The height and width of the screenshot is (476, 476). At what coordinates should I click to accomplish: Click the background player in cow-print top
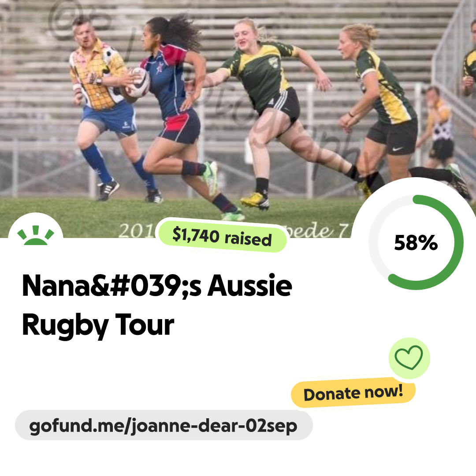click(437, 127)
